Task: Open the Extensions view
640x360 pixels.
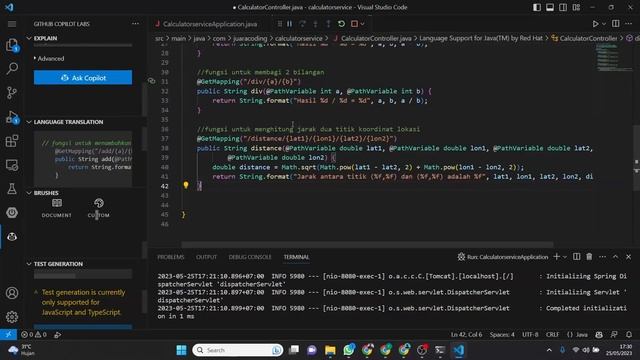Action: 12,141
